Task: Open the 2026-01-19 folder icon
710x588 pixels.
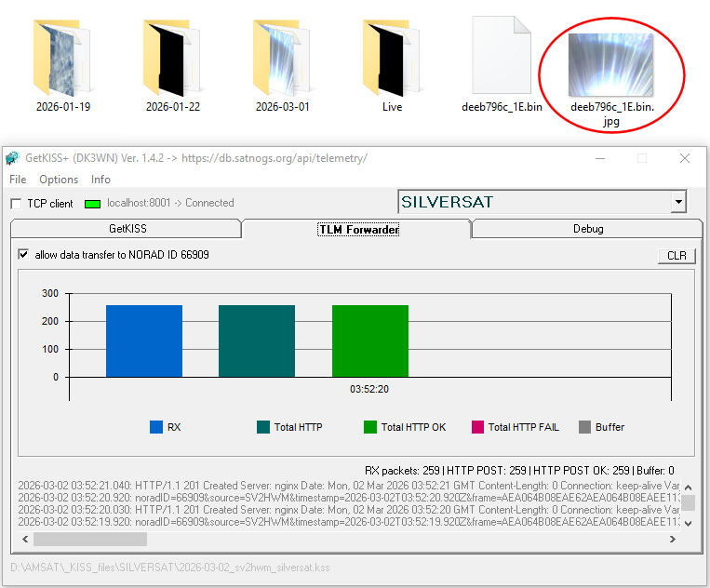Action: tap(63, 58)
